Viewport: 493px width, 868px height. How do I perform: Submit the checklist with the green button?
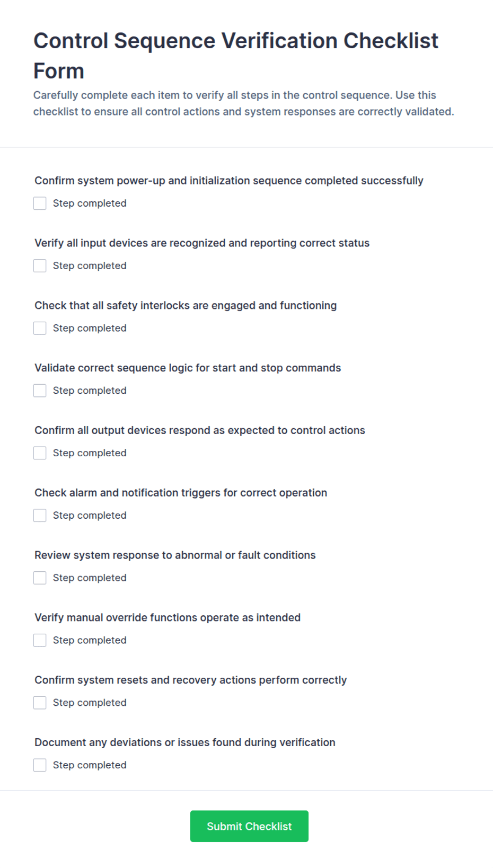pyautogui.click(x=249, y=826)
